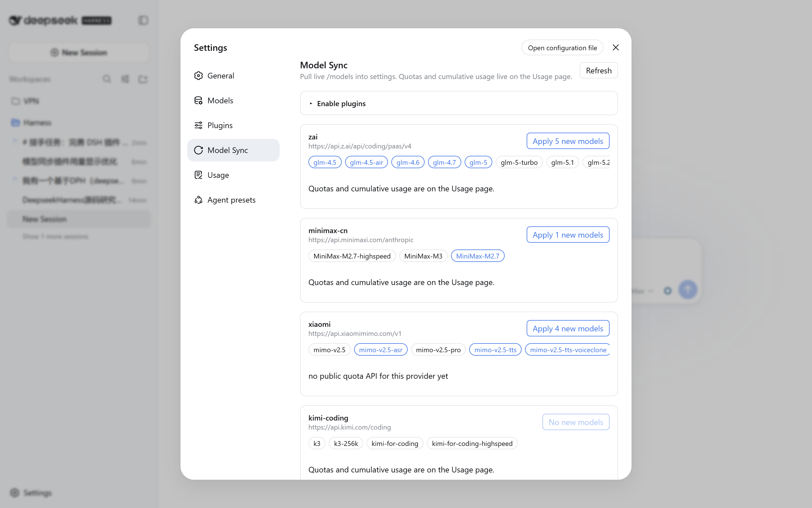Open the Plugins settings section
Screen dimensions: 812x508
point(233,125)
